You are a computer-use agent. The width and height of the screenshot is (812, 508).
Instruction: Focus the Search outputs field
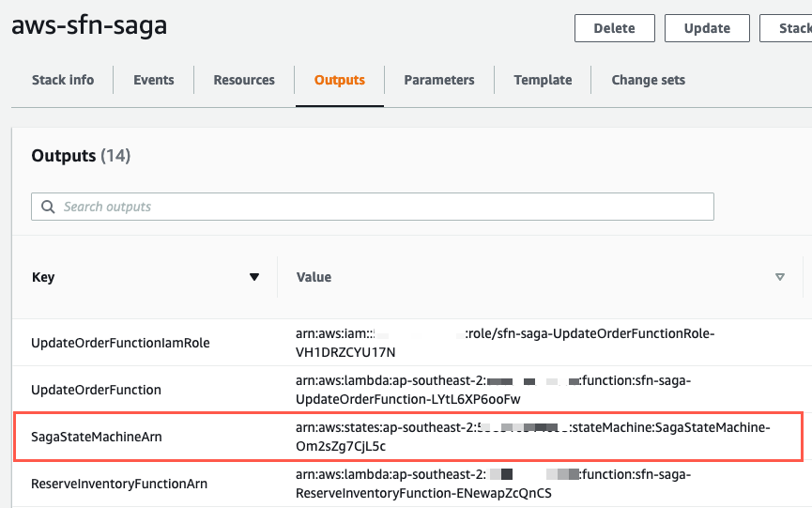pyautogui.click(x=373, y=207)
